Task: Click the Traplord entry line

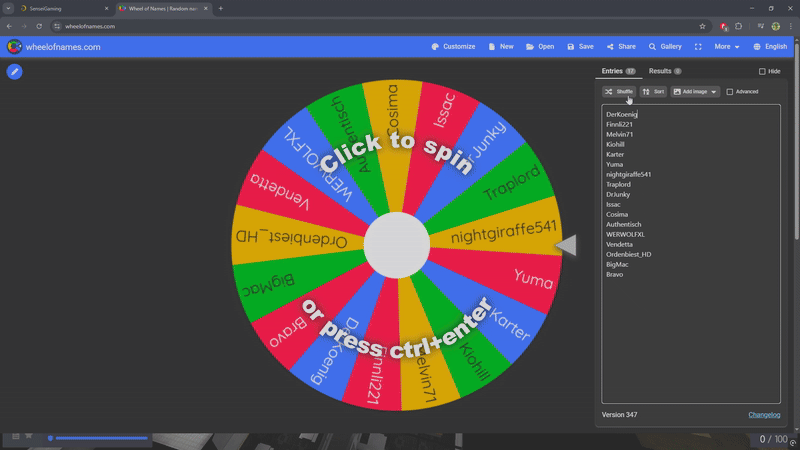Action: (618, 184)
